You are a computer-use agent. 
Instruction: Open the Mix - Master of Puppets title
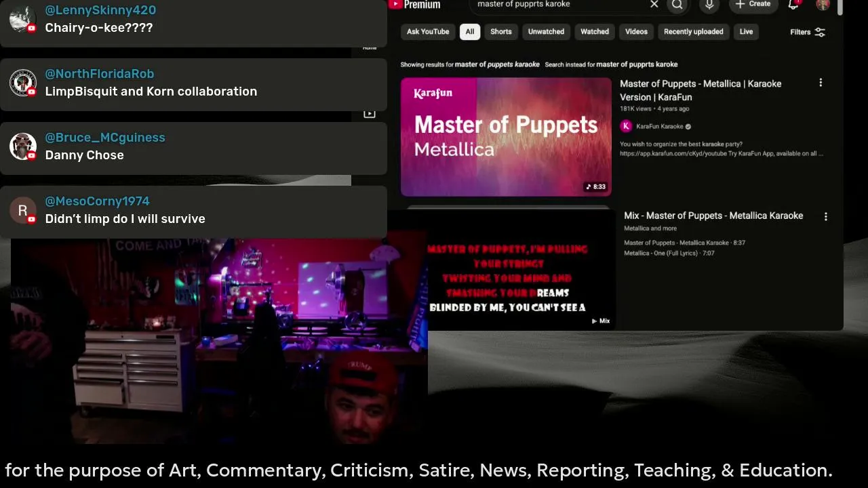coord(713,216)
